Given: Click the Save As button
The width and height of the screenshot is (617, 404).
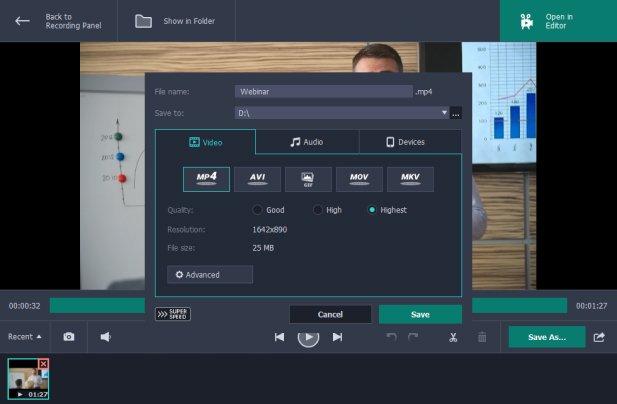Looking at the screenshot, I should tap(547, 337).
